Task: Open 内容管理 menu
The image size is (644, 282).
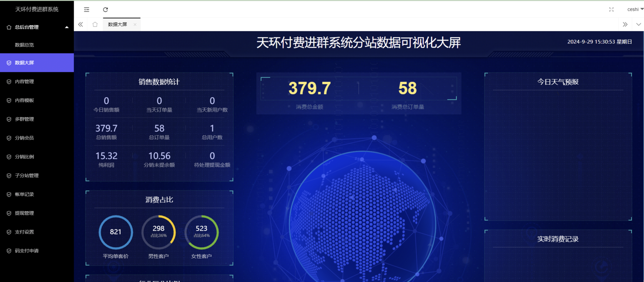Action: pos(37,82)
